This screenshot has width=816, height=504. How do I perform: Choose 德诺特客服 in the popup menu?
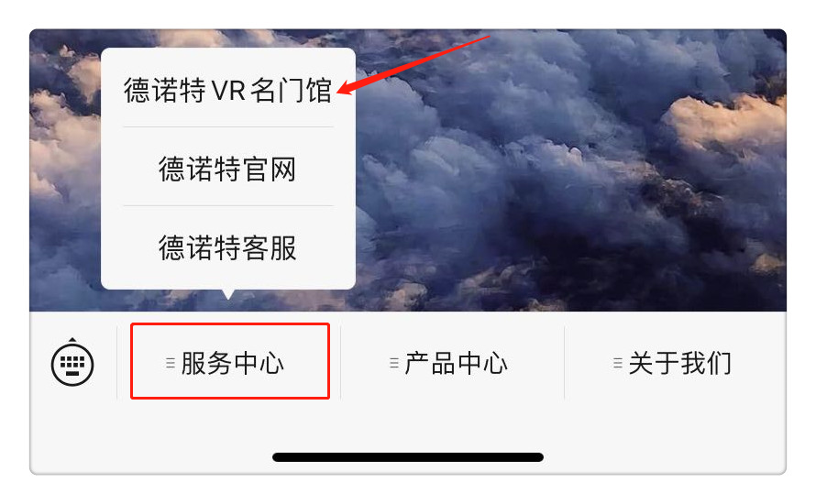(228, 247)
